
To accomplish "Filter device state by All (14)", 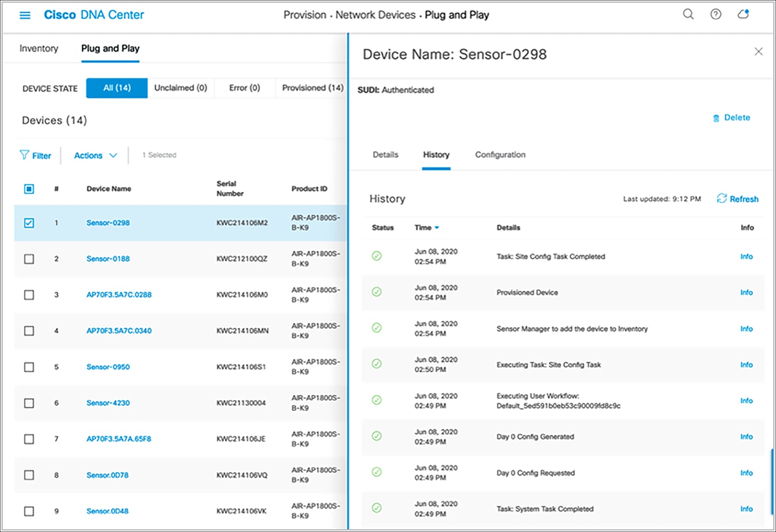I will pos(117,88).
